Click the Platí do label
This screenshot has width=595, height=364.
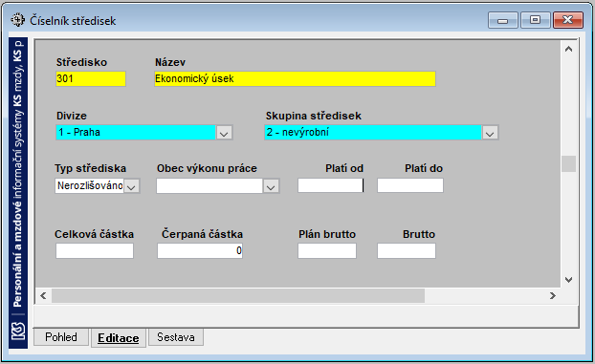pyautogui.click(x=424, y=168)
